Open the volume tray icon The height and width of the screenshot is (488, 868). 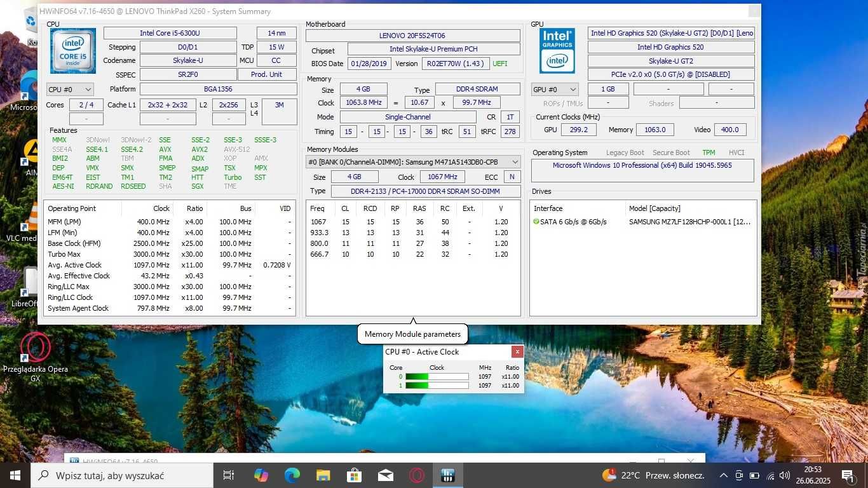[x=785, y=475]
